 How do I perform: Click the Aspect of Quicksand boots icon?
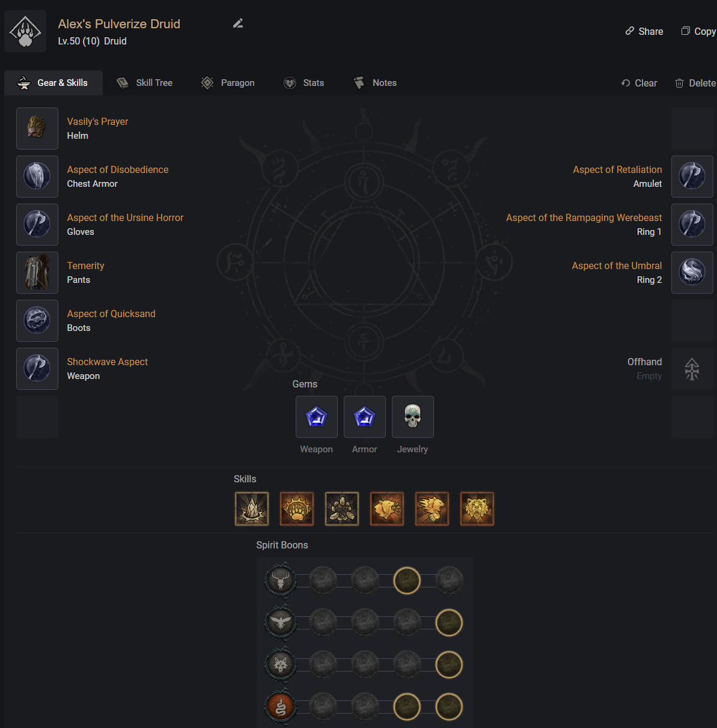point(37,321)
